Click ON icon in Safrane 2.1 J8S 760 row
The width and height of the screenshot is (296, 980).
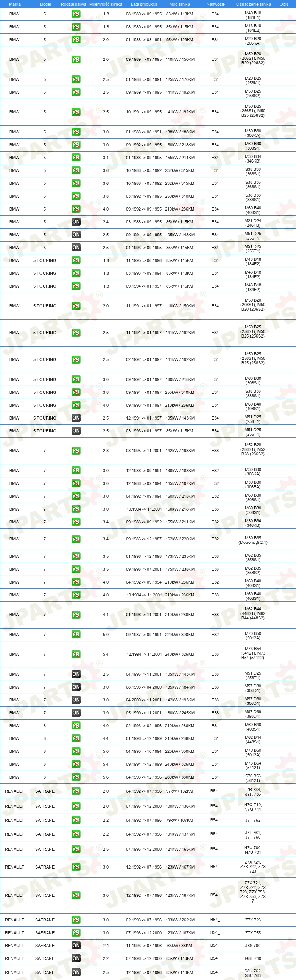pos(76,945)
